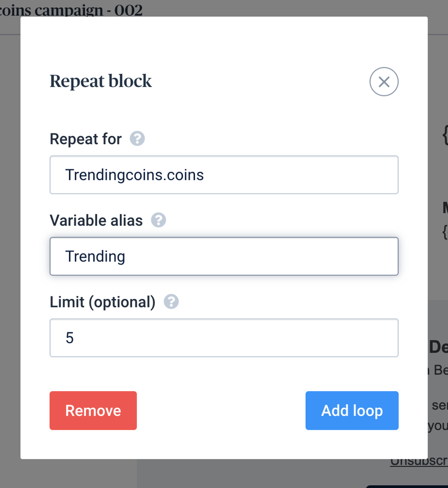This screenshot has height=488, width=448.
Task: Show help for Limit (optional)
Action: click(x=171, y=301)
